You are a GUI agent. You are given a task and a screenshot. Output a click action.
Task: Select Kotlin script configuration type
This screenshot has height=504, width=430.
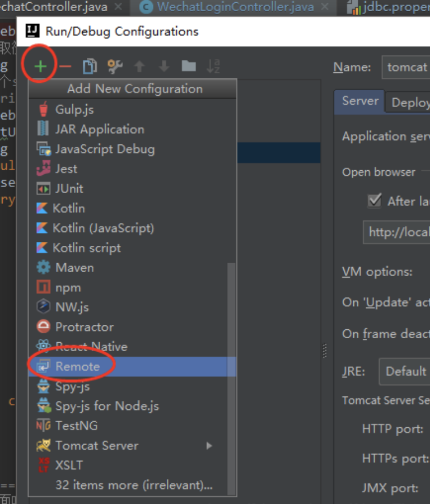(132, 248)
